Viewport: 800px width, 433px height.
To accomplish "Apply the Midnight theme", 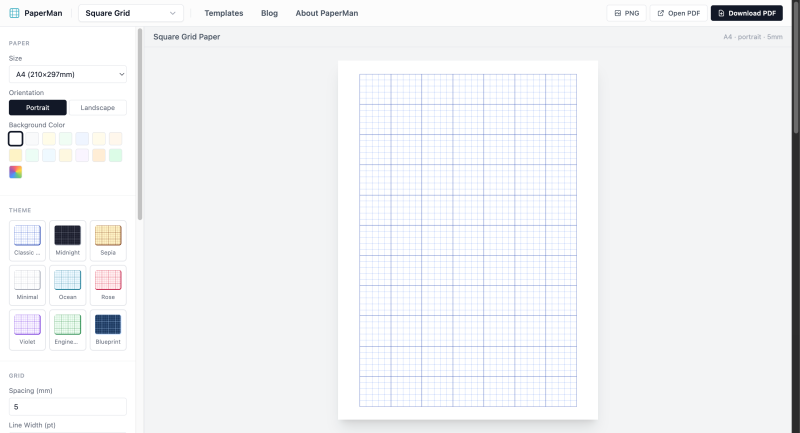I will pyautogui.click(x=67, y=241).
